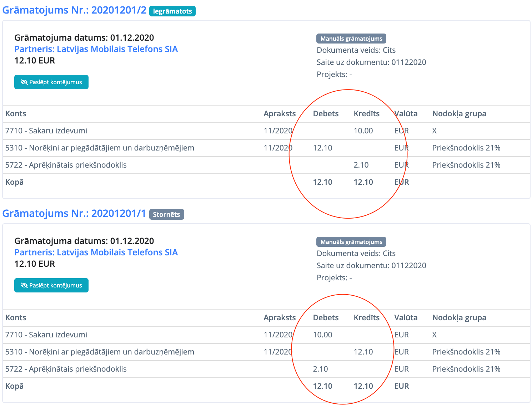Click tax group X for 7710 in entry 20201201/2
532x408 pixels.
pos(435,131)
